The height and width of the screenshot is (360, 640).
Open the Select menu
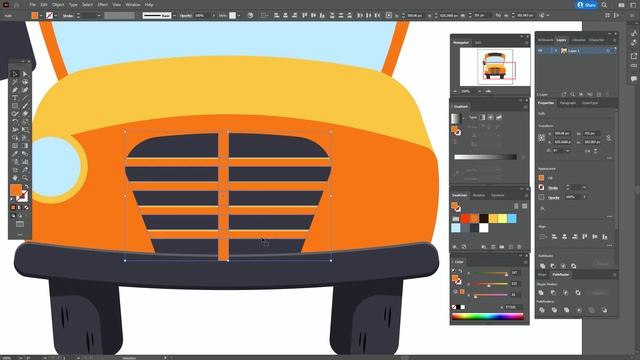[87, 5]
